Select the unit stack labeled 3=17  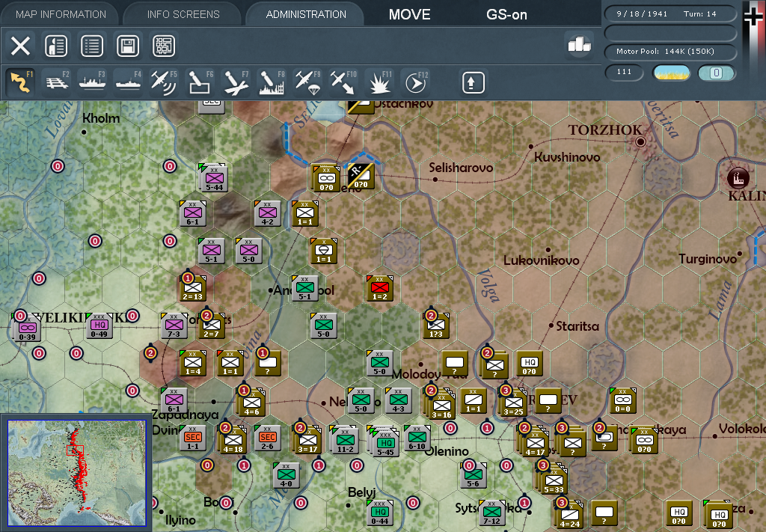click(307, 440)
